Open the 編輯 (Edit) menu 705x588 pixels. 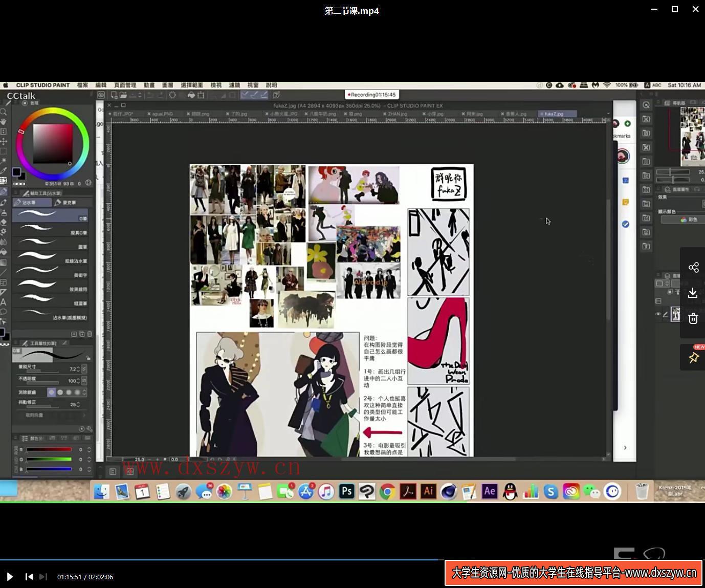pyautogui.click(x=101, y=85)
